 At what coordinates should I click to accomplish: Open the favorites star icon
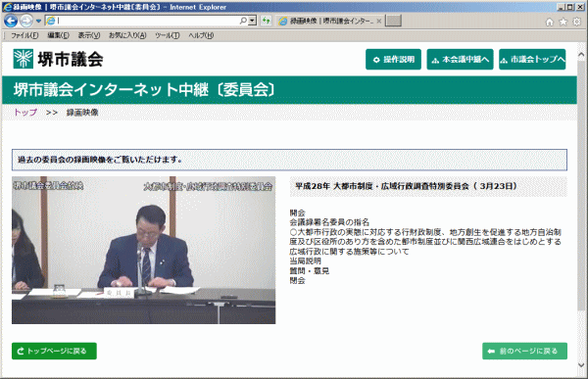563,22
